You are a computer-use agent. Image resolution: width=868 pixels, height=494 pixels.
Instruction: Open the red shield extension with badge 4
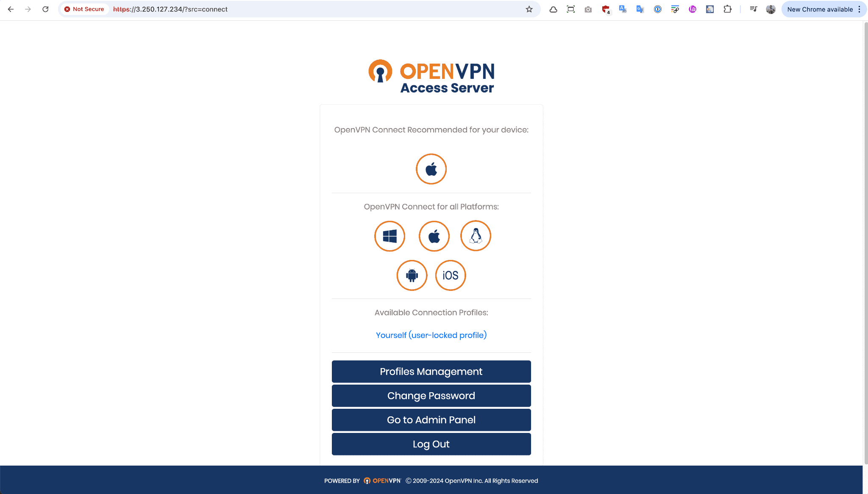(x=606, y=9)
